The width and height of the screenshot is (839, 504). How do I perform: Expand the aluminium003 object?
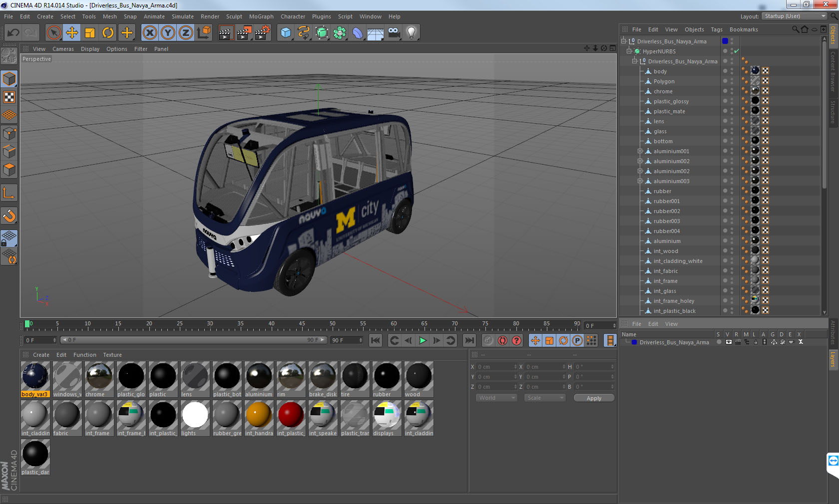point(640,181)
